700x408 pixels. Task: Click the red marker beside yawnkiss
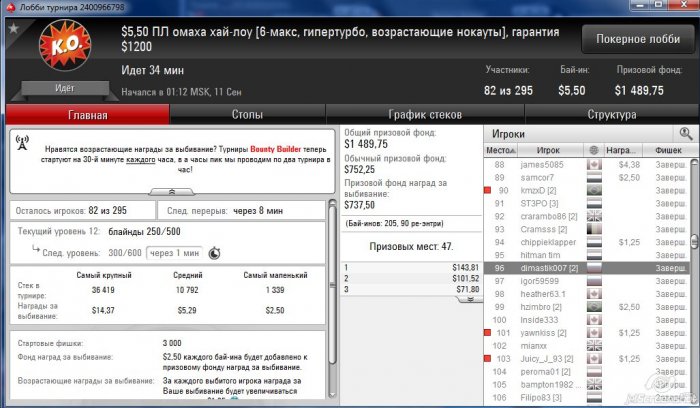[488, 333]
